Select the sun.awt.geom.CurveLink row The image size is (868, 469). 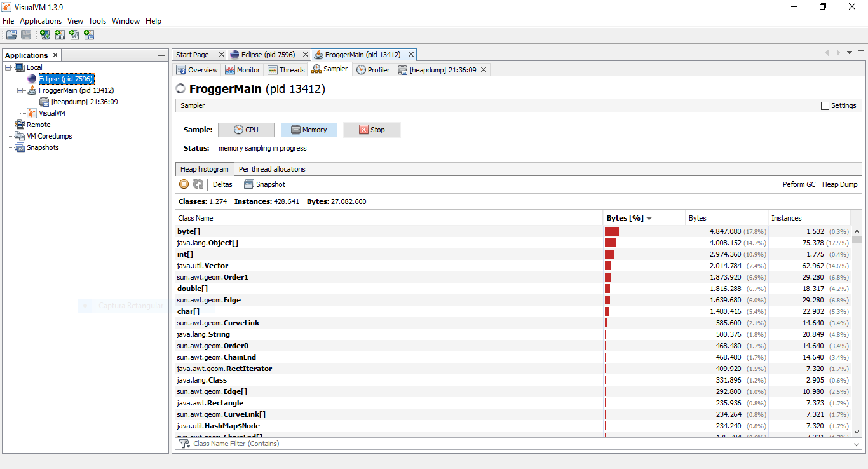(513, 323)
